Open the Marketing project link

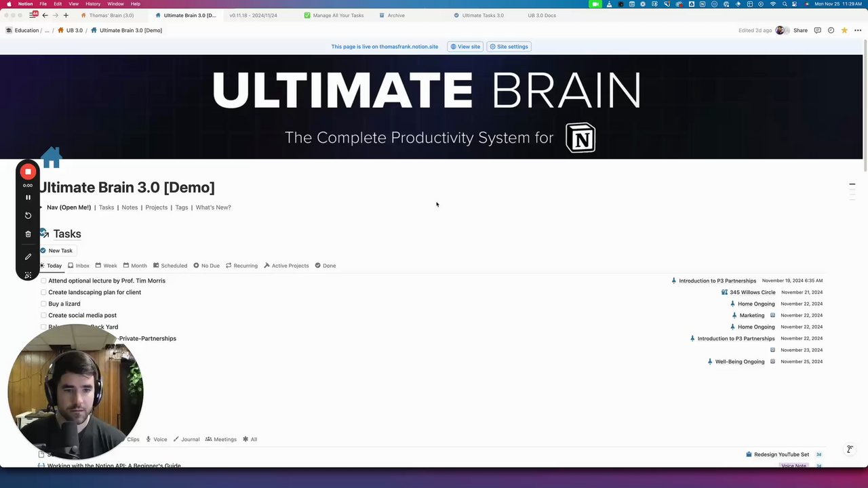click(748, 315)
